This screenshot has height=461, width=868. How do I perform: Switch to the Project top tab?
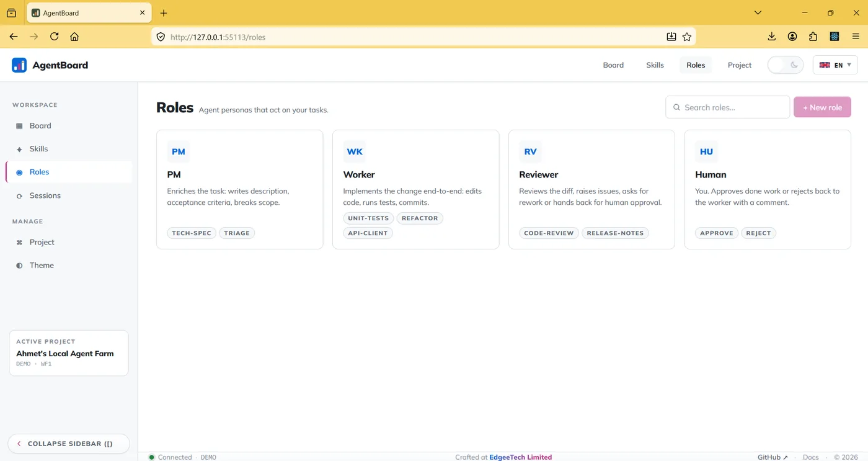pyautogui.click(x=740, y=65)
